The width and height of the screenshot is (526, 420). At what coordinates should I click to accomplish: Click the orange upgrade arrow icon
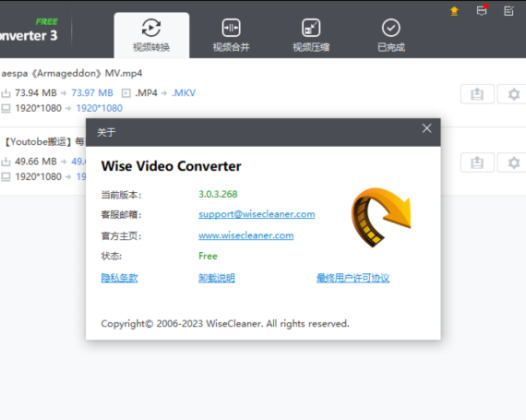454,11
